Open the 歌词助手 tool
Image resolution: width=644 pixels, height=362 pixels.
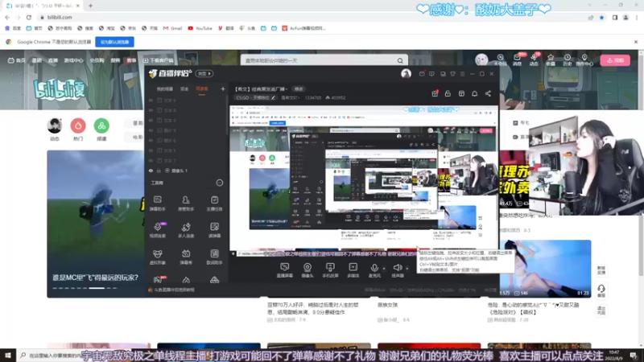[x=214, y=257]
